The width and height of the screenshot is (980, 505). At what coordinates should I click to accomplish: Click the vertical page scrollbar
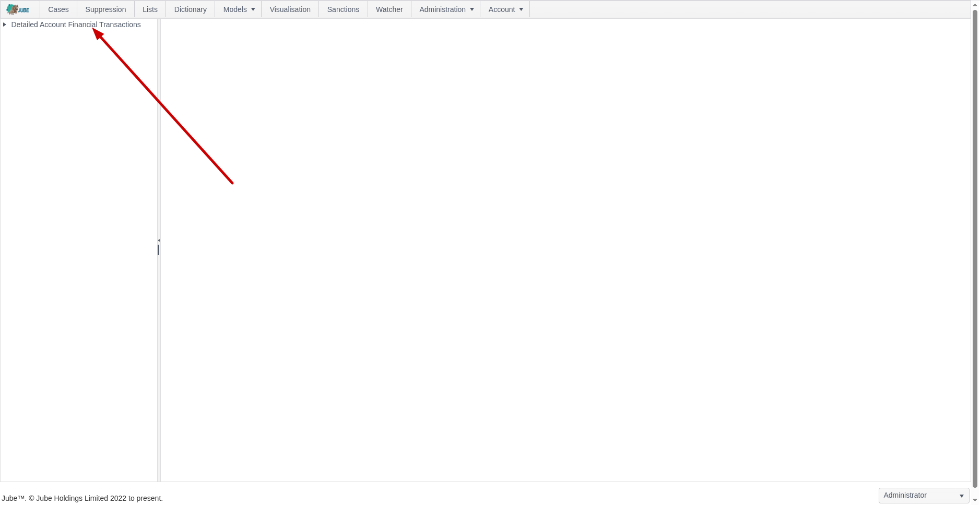(975, 248)
